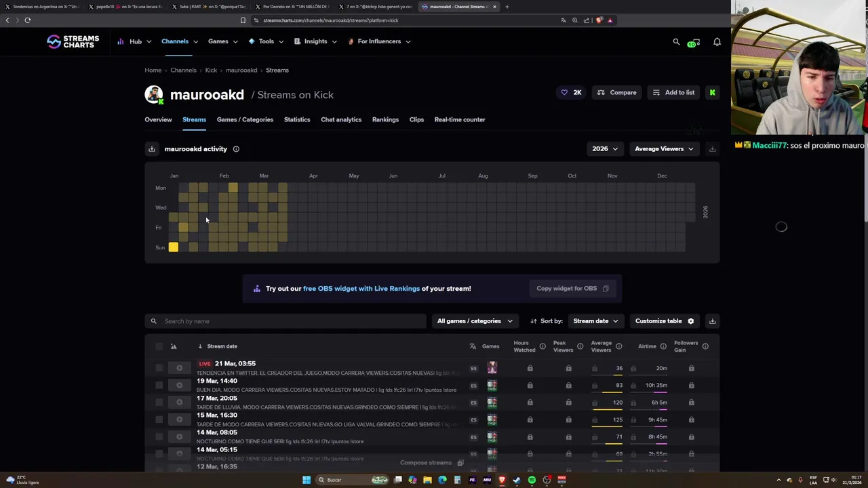Viewport: 868px width, 488px height.
Task: Download maurooakd activity icon left of title
Action: [x=152, y=149]
